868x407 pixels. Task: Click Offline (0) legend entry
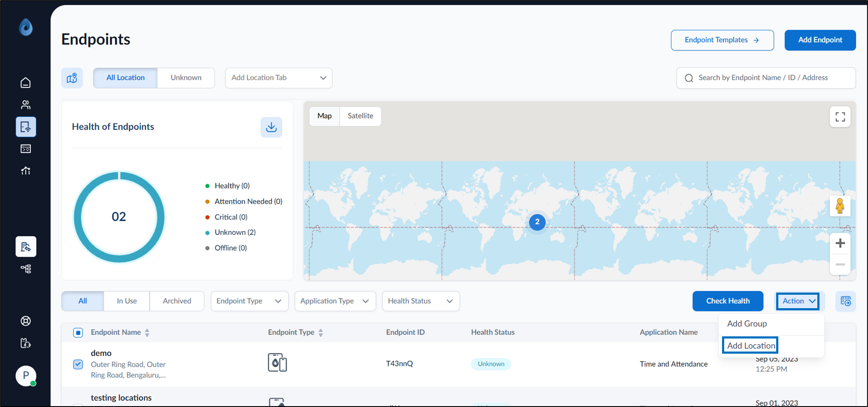coord(226,248)
